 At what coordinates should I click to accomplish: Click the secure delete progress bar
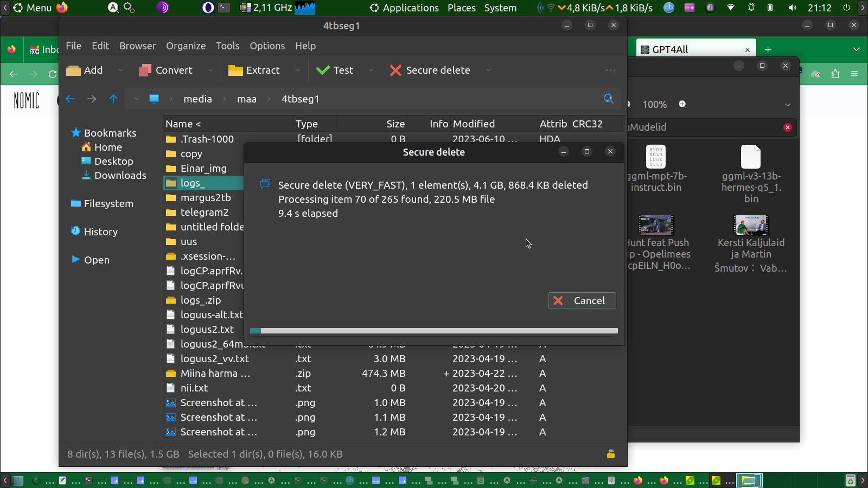tap(433, 331)
